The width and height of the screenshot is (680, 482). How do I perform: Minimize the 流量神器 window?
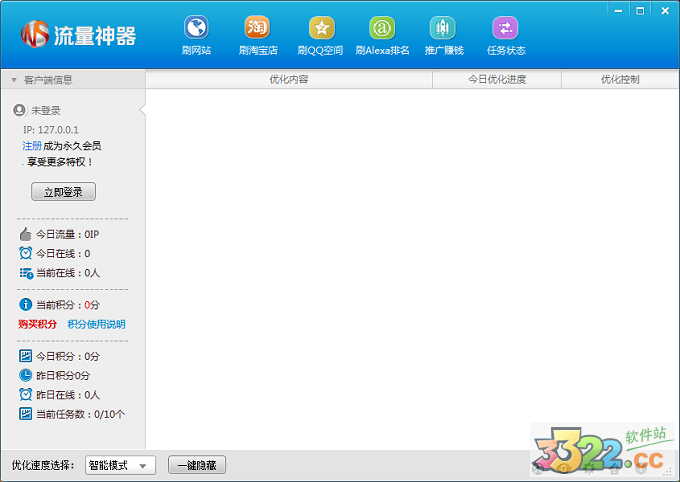(618, 10)
